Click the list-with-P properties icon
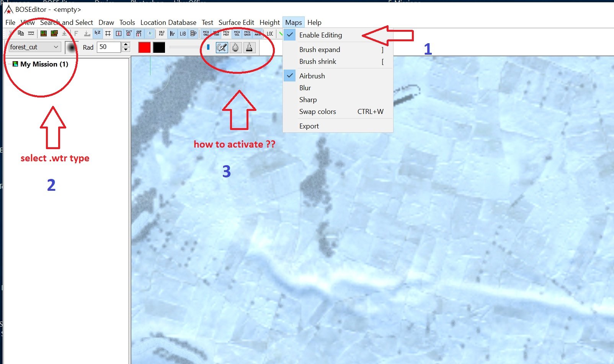Screen dimensions: 614x364 point(193,34)
